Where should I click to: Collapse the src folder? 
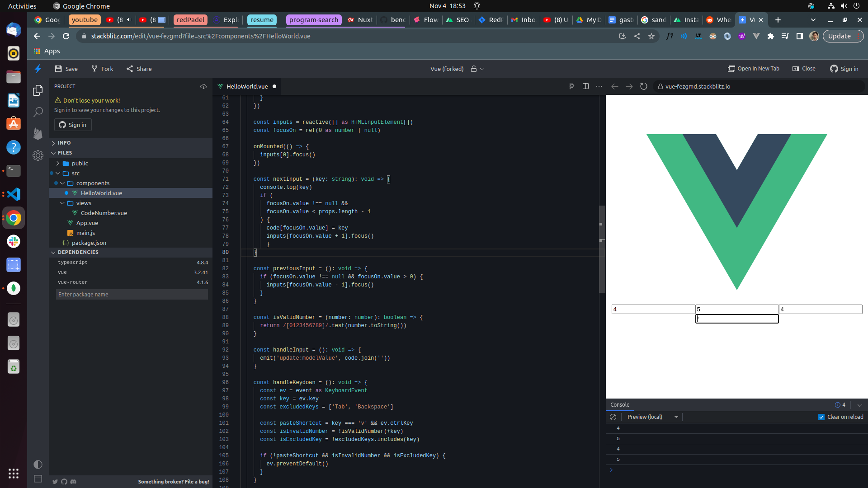(x=75, y=173)
